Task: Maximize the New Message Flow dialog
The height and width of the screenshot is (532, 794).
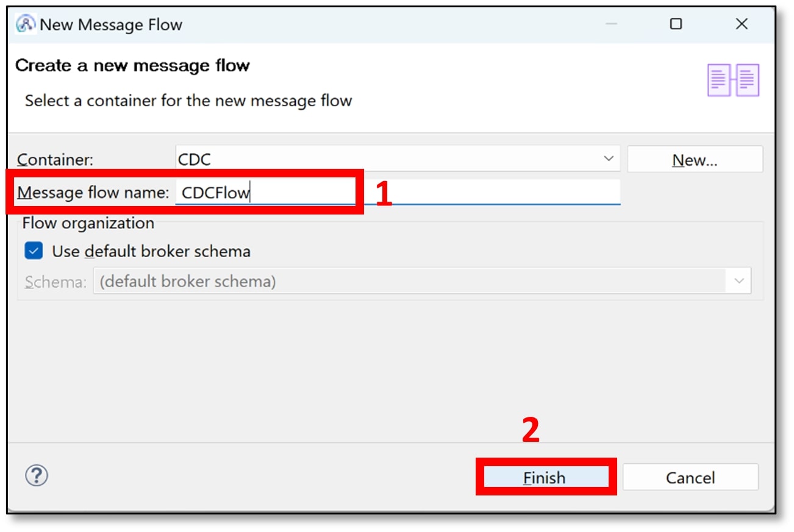Action: click(x=676, y=24)
